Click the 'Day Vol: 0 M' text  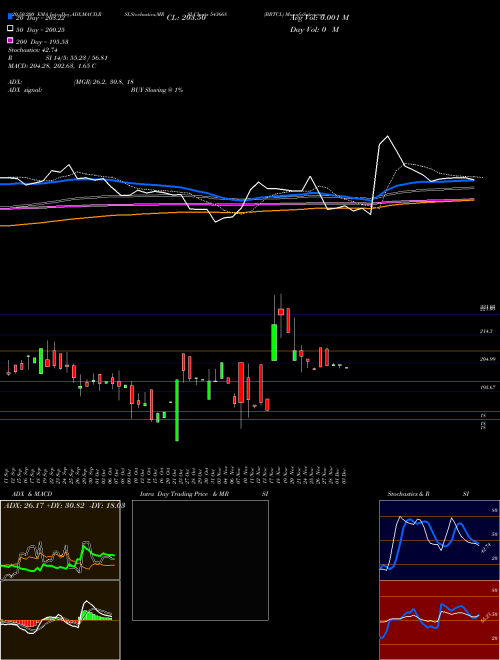314,29
